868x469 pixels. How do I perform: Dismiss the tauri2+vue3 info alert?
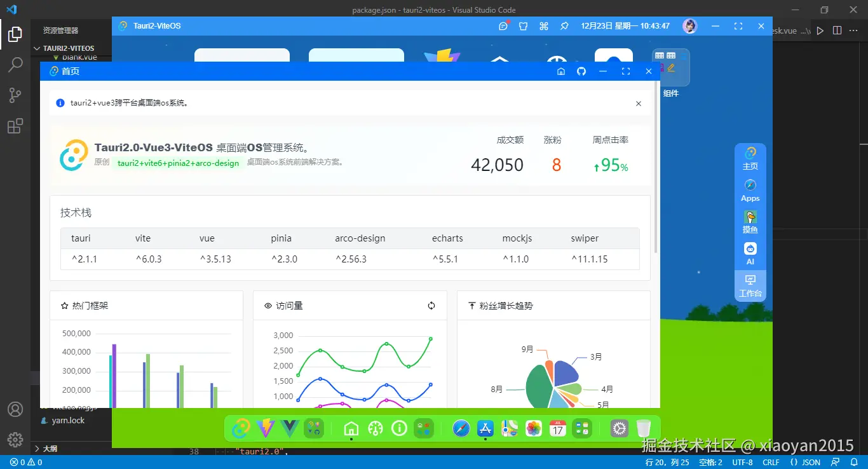point(639,104)
